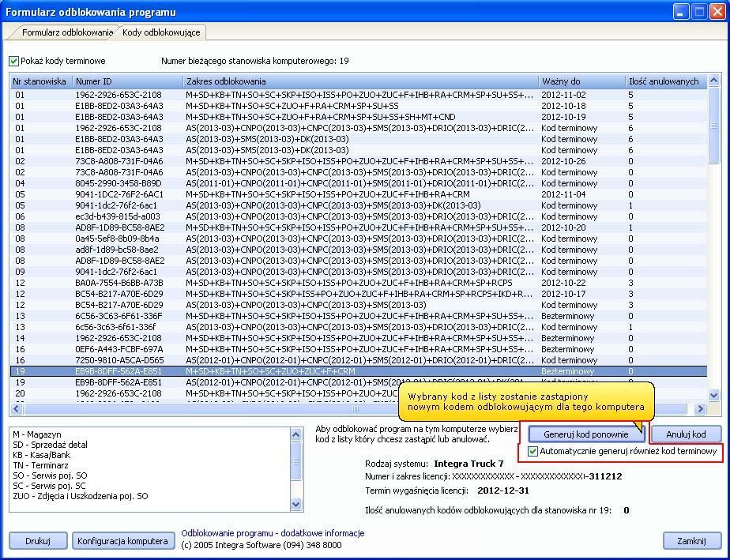Open Konfiguracja komputera
The height and width of the screenshot is (560, 730).
123,541
